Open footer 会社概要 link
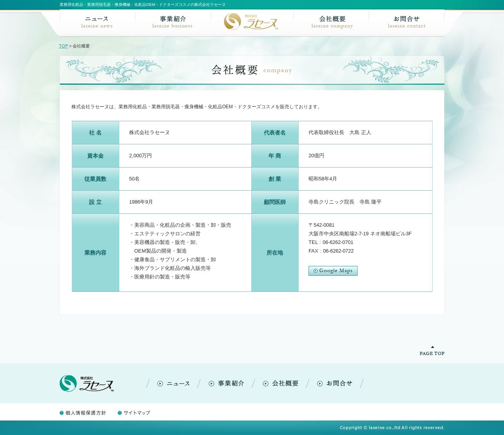The image size is (504, 435). click(x=281, y=384)
